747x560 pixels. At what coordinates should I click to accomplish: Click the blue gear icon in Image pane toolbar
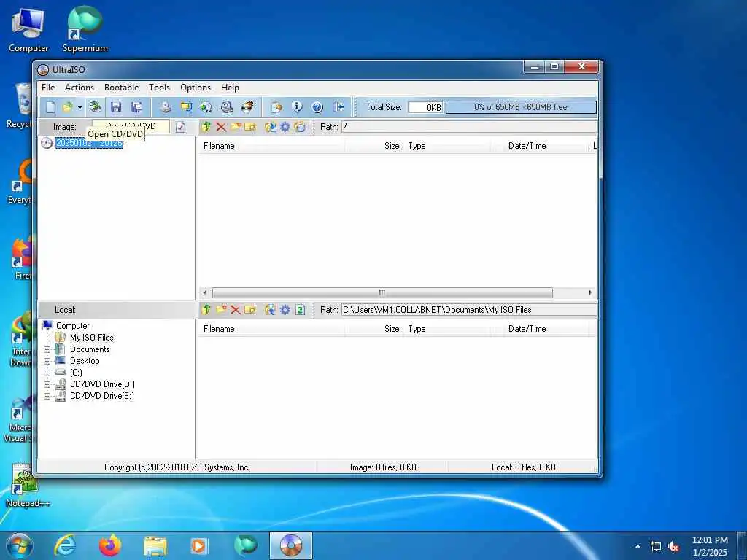(x=285, y=127)
